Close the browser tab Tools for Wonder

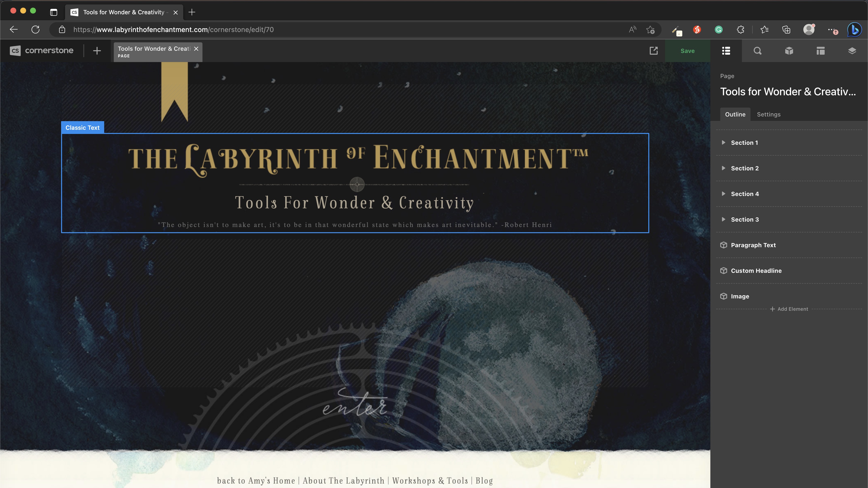click(x=176, y=13)
